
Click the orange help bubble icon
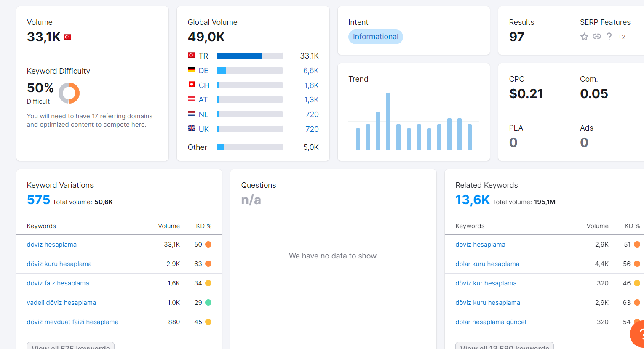tap(637, 334)
